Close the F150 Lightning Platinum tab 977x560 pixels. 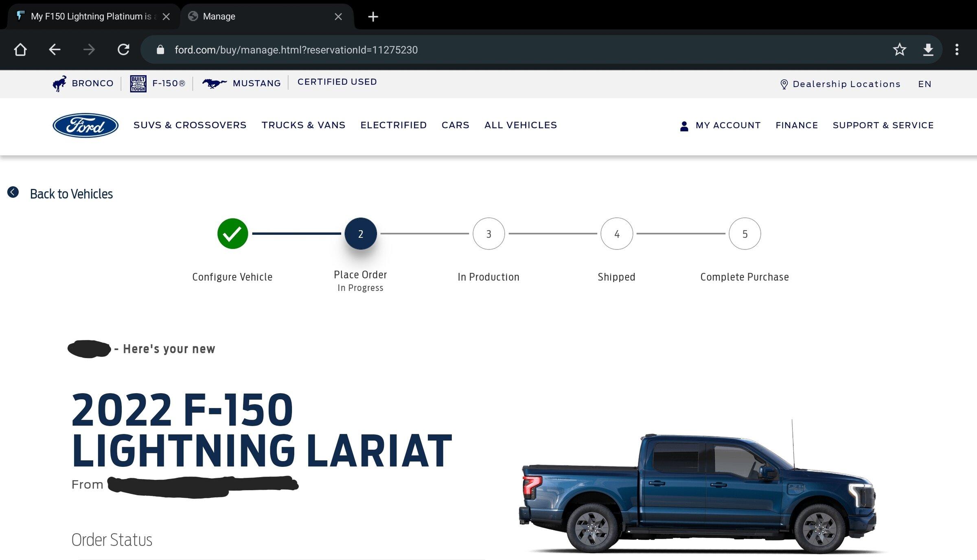click(x=166, y=17)
